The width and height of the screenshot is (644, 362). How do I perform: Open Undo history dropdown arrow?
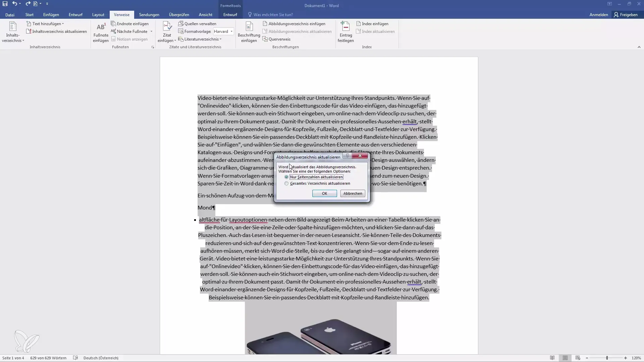pyautogui.click(x=20, y=4)
